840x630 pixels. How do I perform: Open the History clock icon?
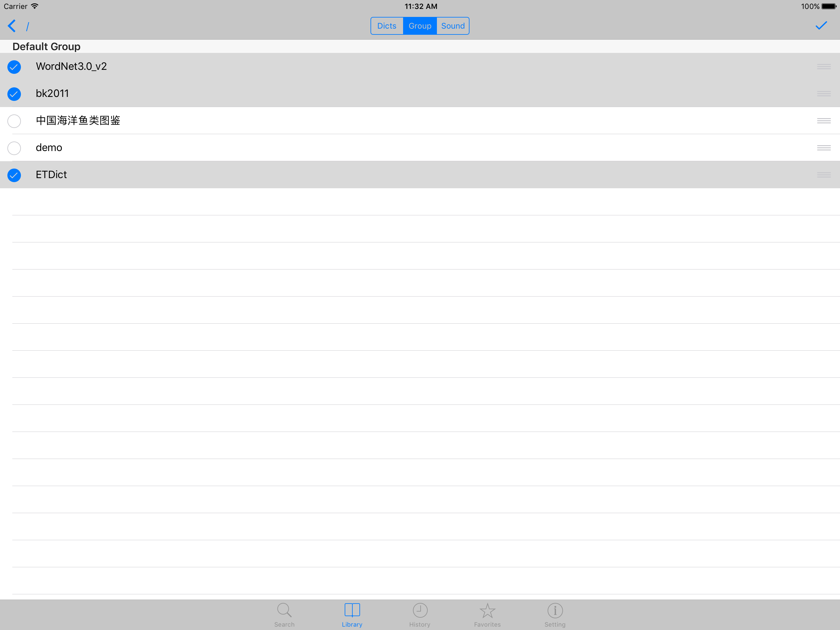[x=420, y=610]
